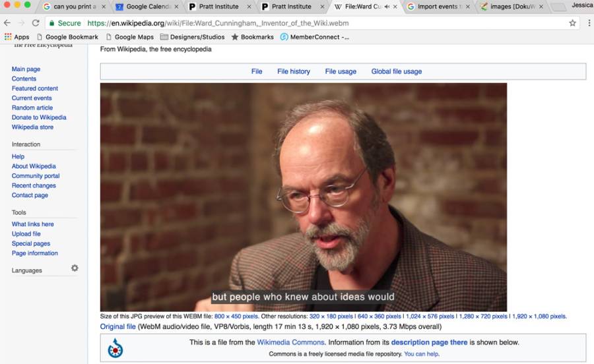Jump to File usage section
Image resolution: width=594 pixels, height=364 pixels.
pyautogui.click(x=341, y=71)
